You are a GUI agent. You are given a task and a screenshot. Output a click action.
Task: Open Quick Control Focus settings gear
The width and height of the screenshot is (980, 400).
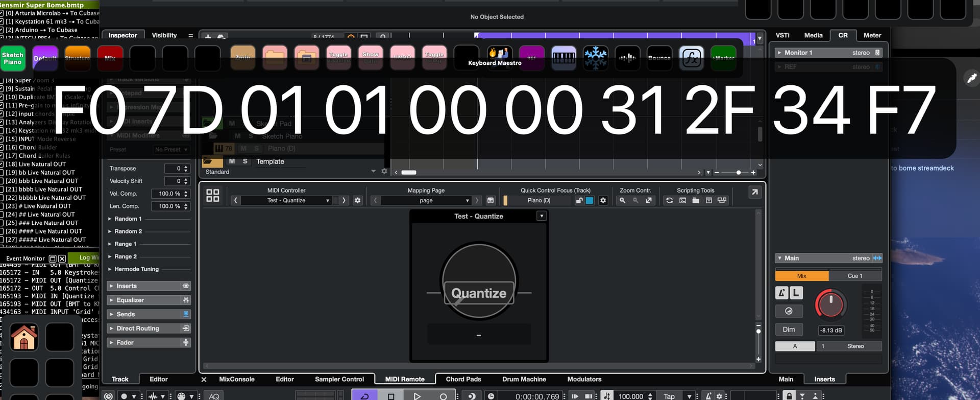pos(603,200)
